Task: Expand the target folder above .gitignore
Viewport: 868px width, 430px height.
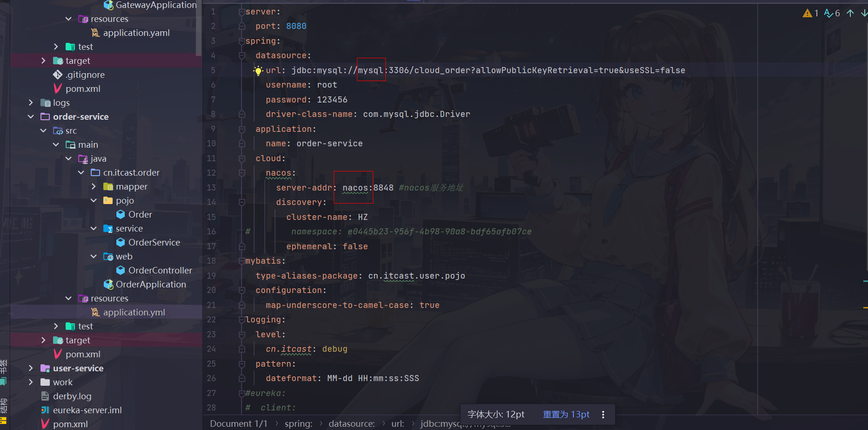Action: click(x=43, y=61)
